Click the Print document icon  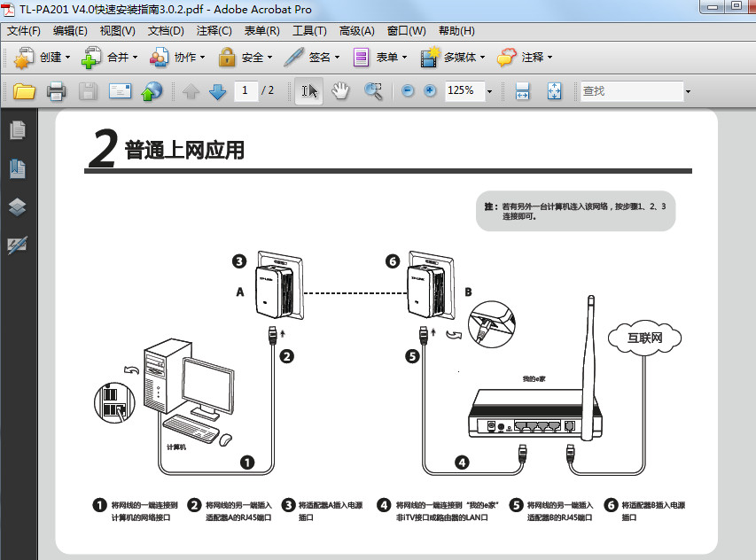54,90
